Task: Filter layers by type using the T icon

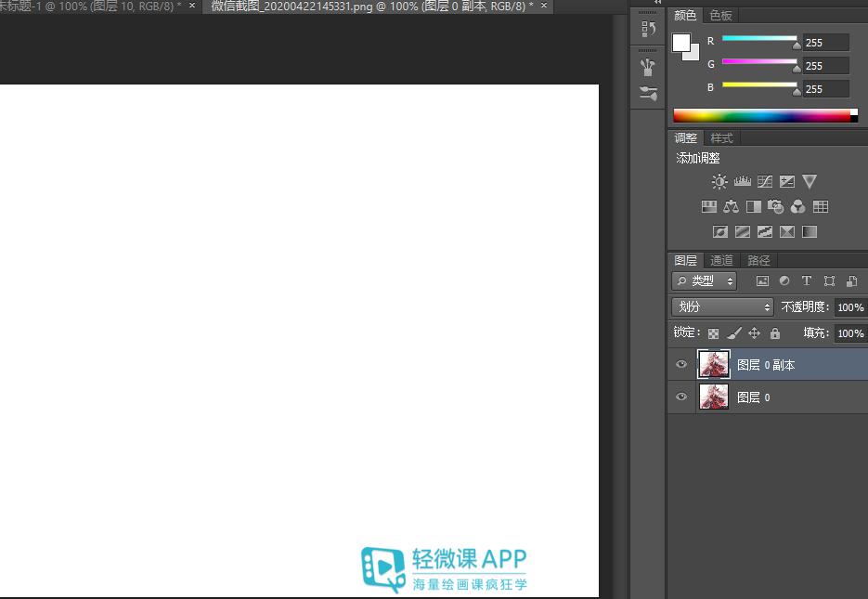Action: pyautogui.click(x=807, y=280)
